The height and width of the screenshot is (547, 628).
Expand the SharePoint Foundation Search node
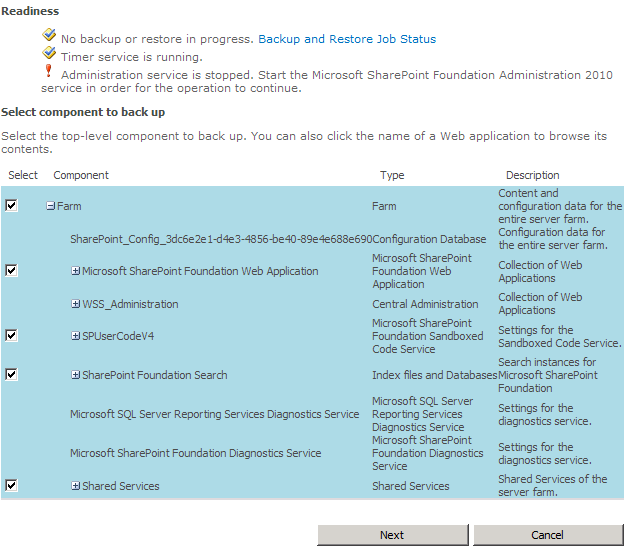pyautogui.click(x=75, y=375)
